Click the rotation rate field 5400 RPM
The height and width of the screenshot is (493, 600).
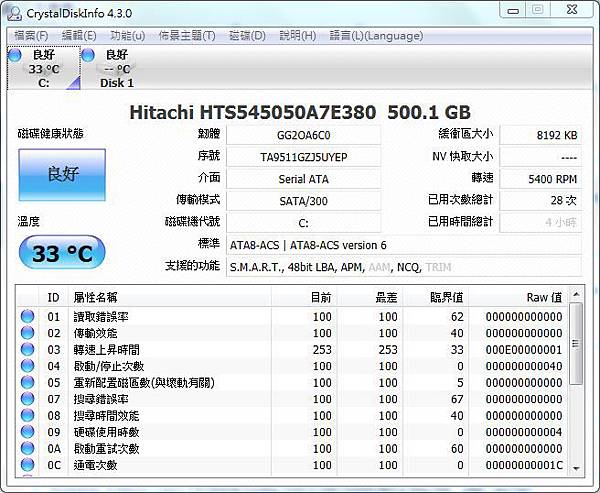(x=541, y=179)
